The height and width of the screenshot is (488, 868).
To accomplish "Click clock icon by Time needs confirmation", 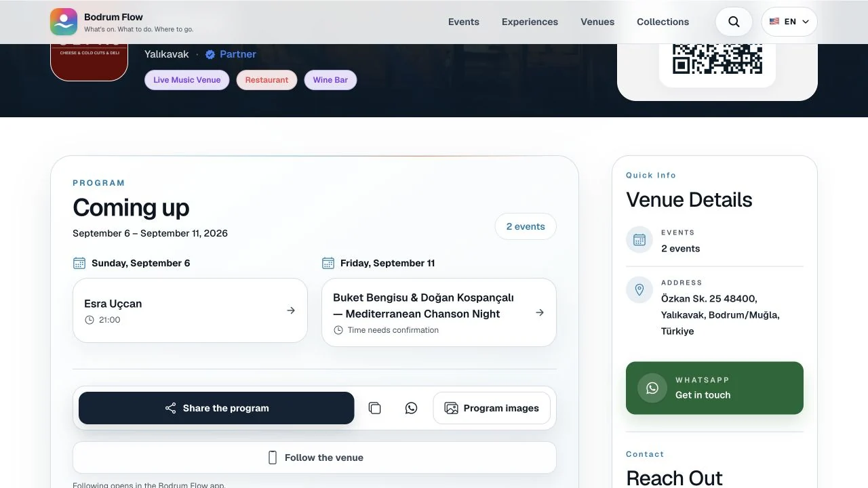I will (338, 330).
